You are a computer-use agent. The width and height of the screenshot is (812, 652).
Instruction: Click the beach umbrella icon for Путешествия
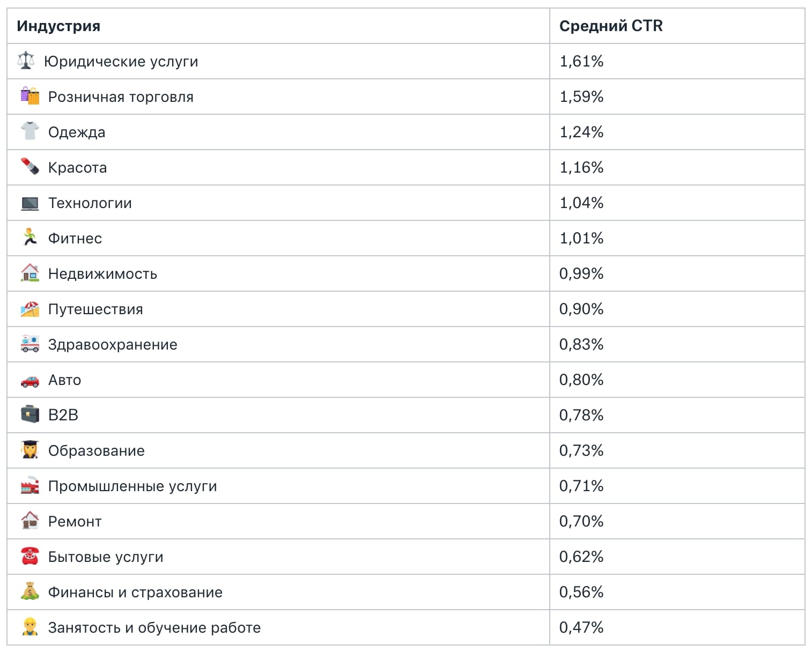click(x=30, y=309)
